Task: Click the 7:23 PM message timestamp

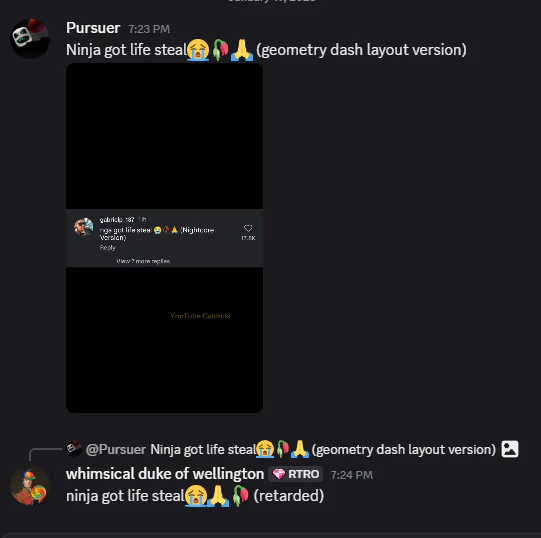Action: tap(149, 29)
